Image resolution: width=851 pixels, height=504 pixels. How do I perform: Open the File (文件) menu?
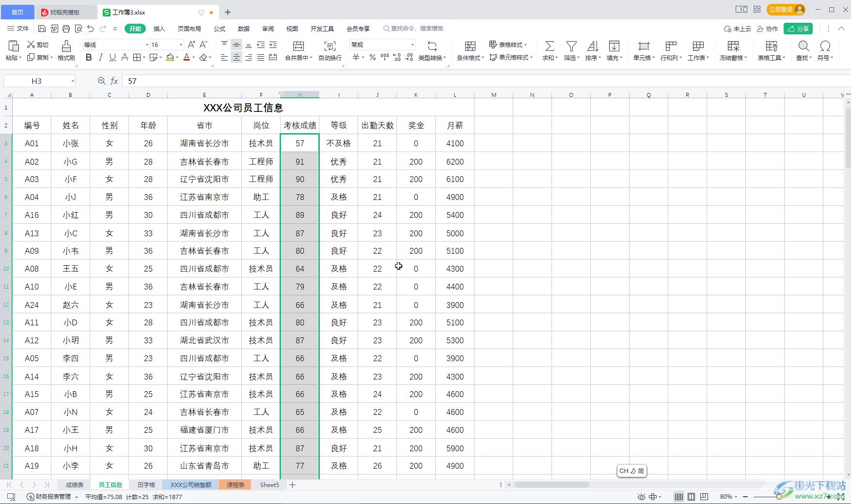[18, 29]
